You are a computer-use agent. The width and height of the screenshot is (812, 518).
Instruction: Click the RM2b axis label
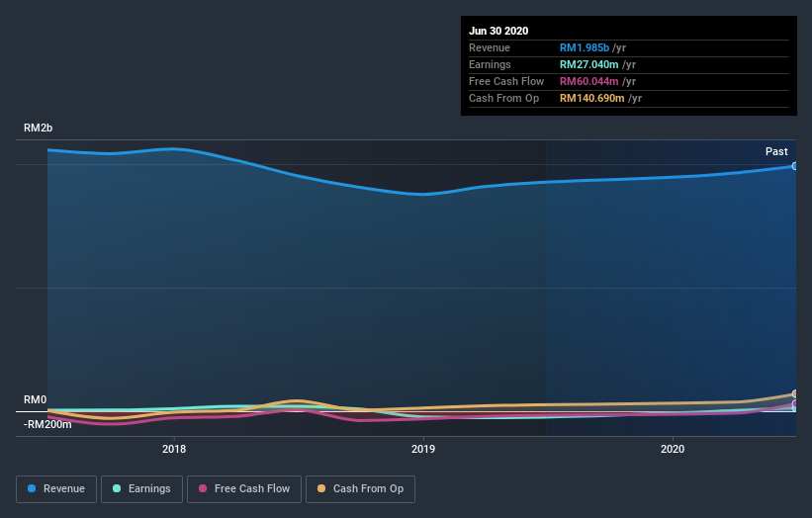point(38,128)
